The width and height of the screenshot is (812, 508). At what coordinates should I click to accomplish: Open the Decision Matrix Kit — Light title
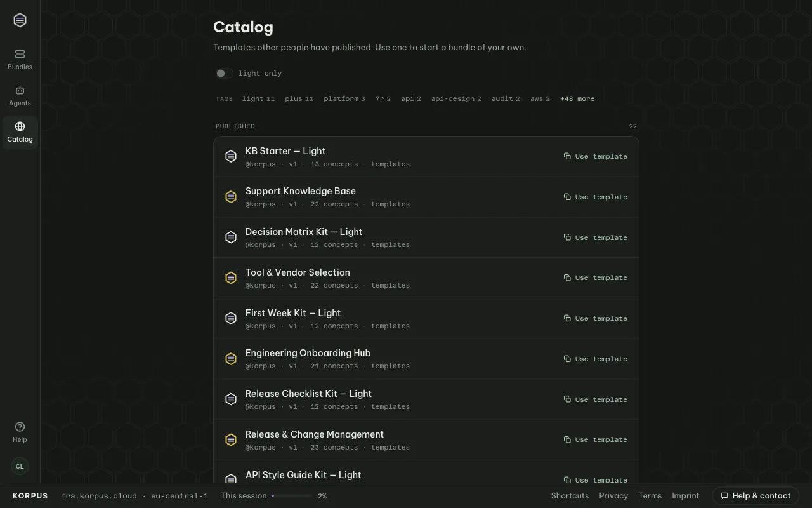(x=304, y=232)
